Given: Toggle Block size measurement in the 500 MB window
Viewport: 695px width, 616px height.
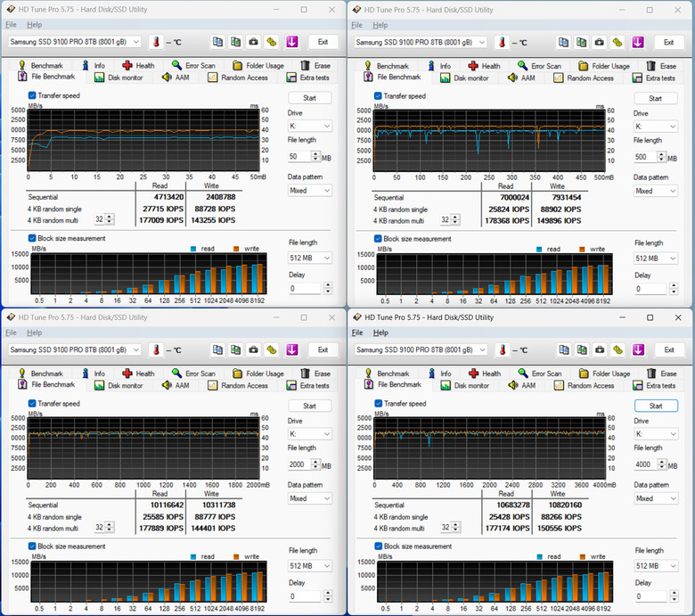Looking at the screenshot, I should click(x=378, y=239).
